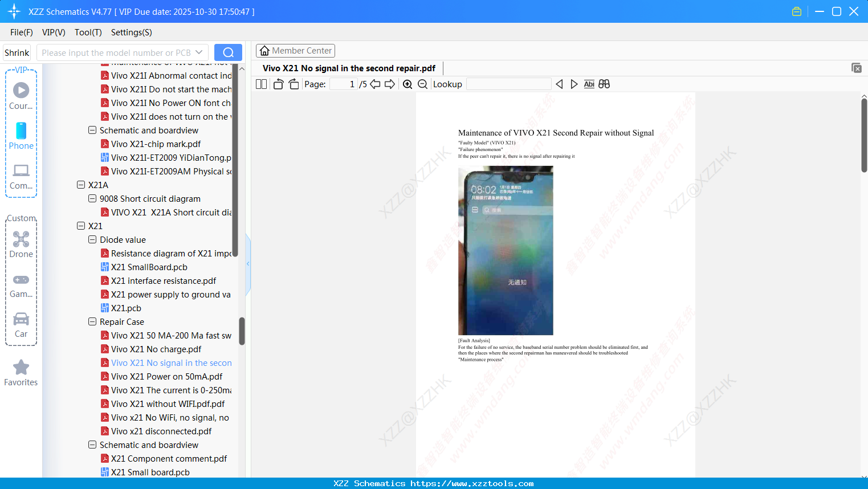
Task: Click the Shrink button
Action: click(17, 52)
